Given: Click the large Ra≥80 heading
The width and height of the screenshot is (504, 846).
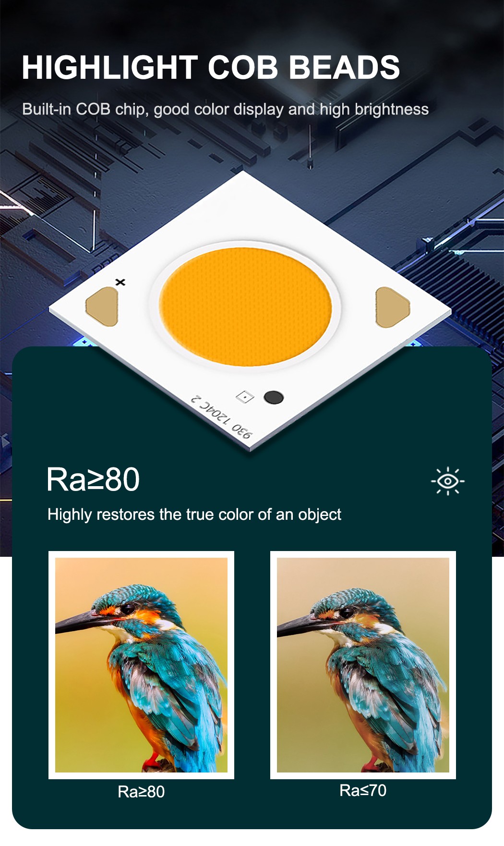Looking at the screenshot, I should [93, 479].
